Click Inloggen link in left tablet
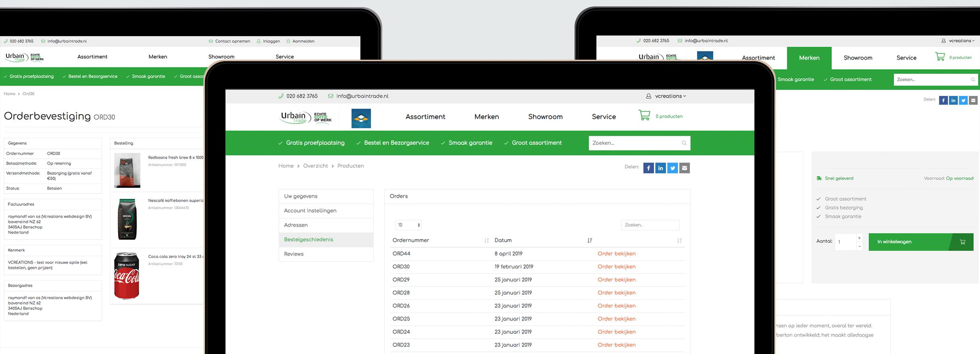 pos(271,41)
